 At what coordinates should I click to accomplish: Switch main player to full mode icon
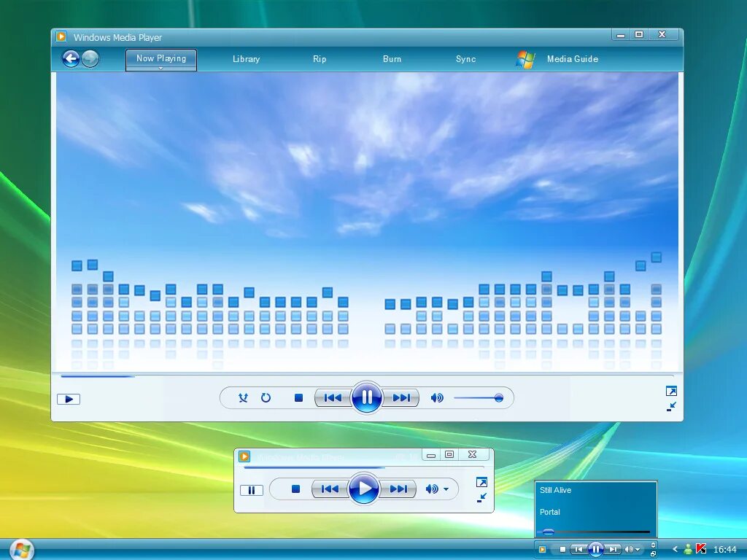(671, 391)
